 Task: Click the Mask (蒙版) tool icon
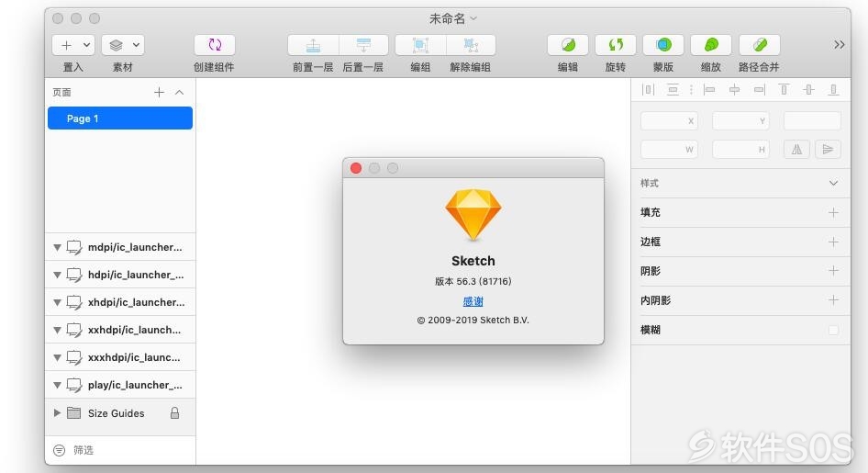(663, 45)
